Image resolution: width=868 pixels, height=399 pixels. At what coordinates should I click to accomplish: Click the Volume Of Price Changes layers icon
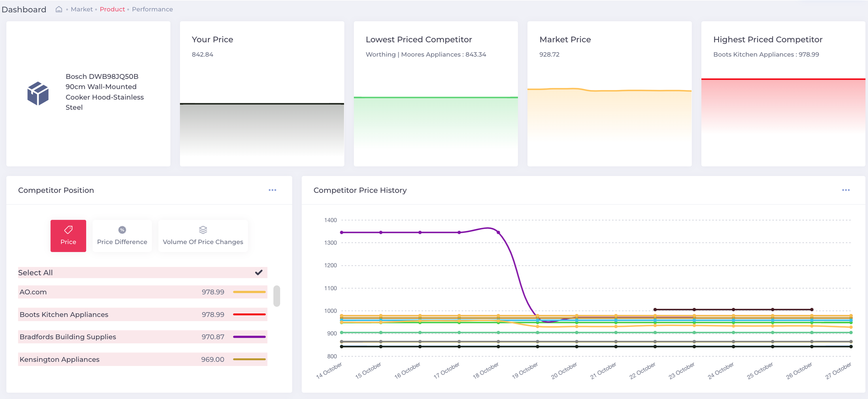point(203,229)
